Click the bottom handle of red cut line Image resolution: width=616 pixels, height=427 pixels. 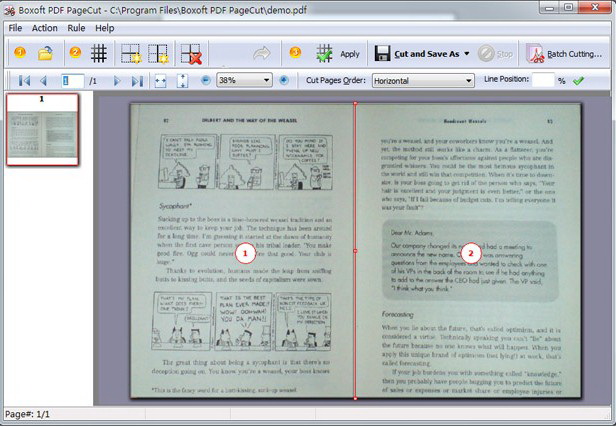[x=355, y=398]
